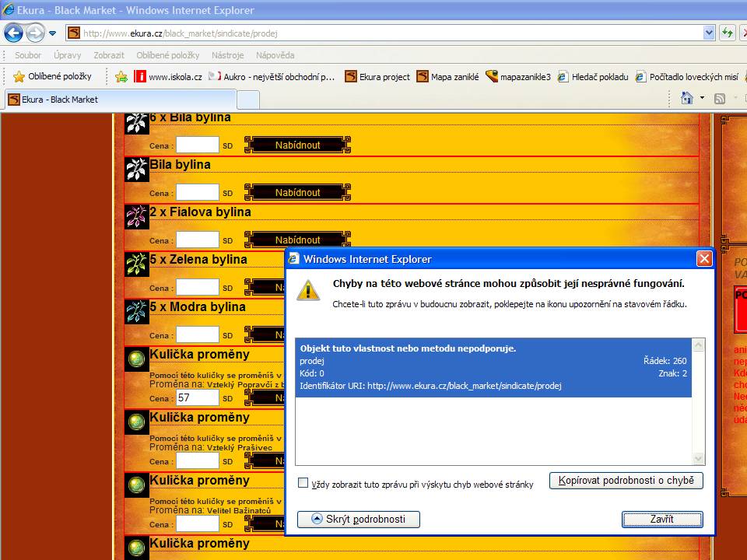Open the Mapa zaniklé bookmark
The width and height of the screenshot is (747, 560).
[447, 77]
